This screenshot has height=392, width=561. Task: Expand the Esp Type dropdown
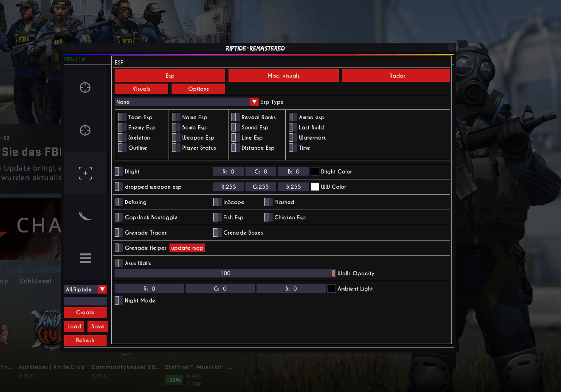tap(186, 102)
